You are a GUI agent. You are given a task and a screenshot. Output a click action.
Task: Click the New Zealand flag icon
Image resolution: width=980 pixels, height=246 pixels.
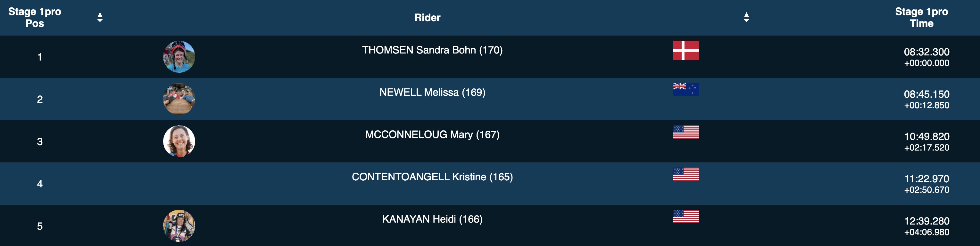(x=685, y=89)
